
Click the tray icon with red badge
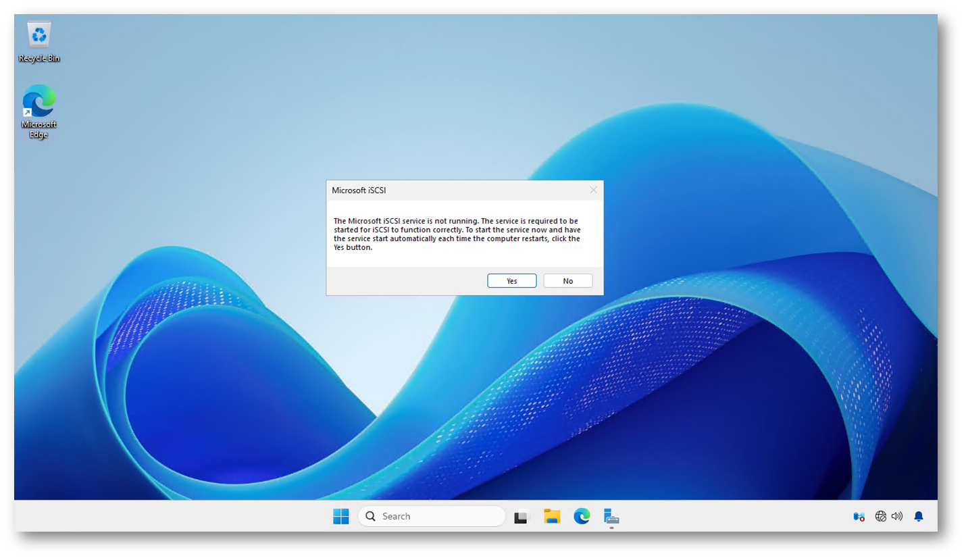[859, 517]
